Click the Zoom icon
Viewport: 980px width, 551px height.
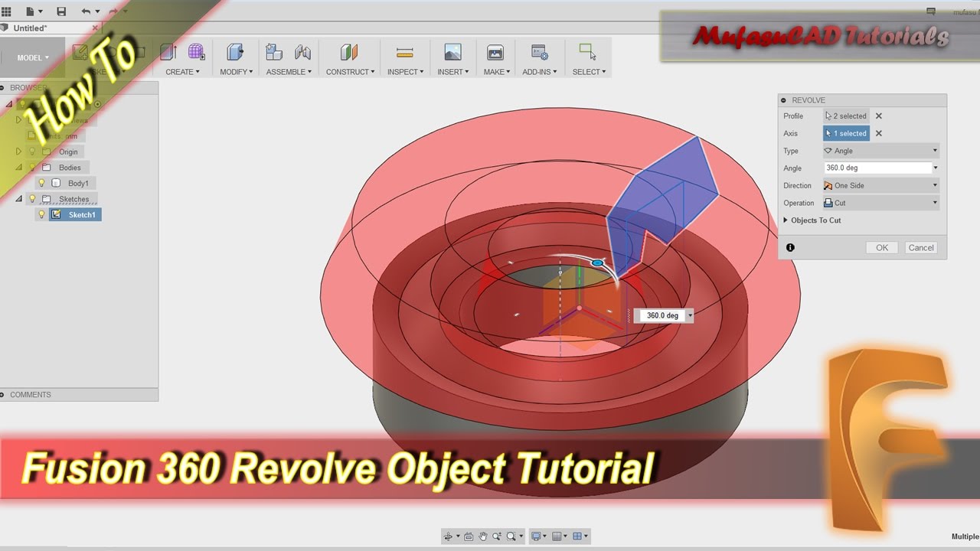(x=497, y=536)
